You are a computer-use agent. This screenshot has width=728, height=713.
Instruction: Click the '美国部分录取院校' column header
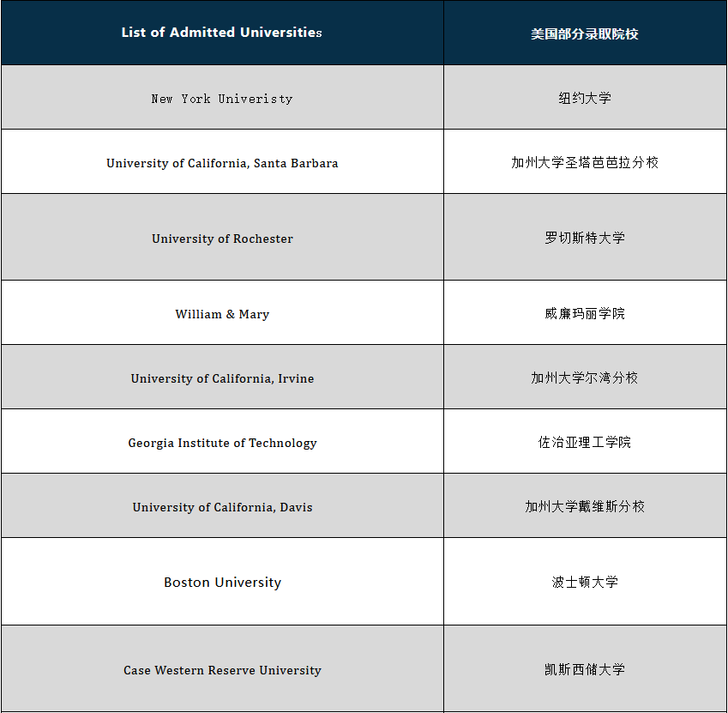585,33
